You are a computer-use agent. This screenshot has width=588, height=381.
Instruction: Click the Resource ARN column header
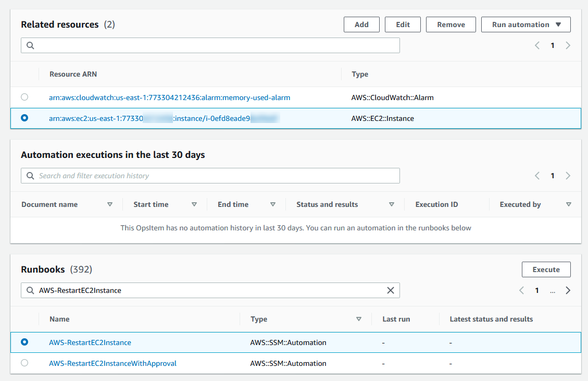click(73, 75)
